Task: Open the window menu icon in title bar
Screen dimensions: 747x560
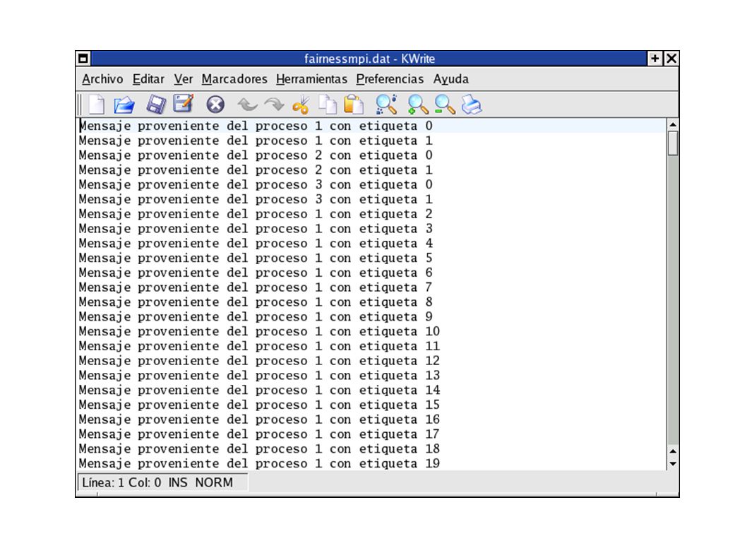Action: coord(83,59)
